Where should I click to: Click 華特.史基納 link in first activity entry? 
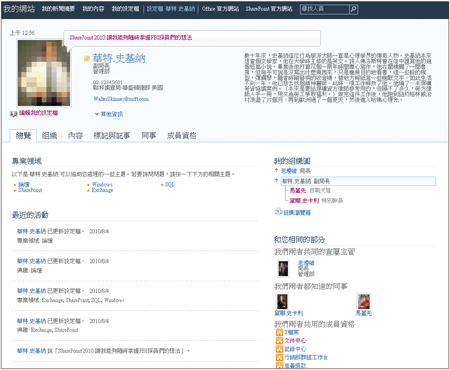click(31, 231)
